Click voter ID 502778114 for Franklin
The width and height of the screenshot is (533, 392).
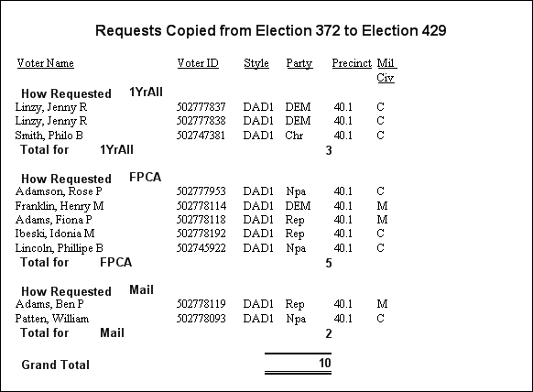pyautogui.click(x=201, y=206)
